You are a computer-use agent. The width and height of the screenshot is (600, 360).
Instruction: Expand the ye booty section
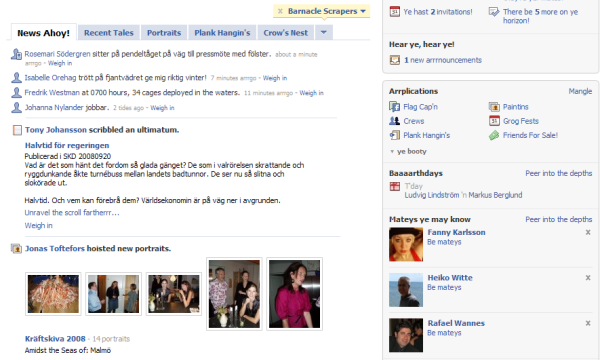[x=408, y=151]
